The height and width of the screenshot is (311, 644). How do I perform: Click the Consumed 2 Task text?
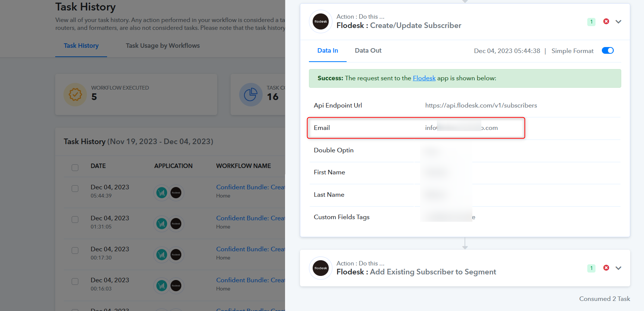pyautogui.click(x=604, y=299)
